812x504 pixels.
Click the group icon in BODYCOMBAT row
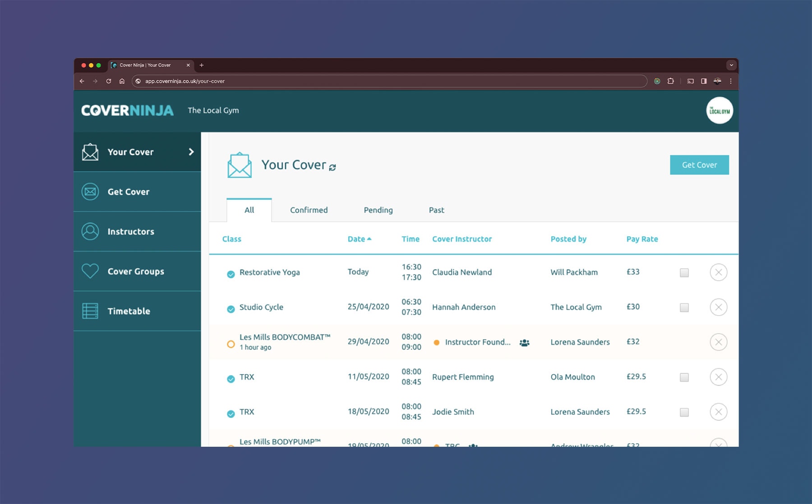(x=524, y=343)
